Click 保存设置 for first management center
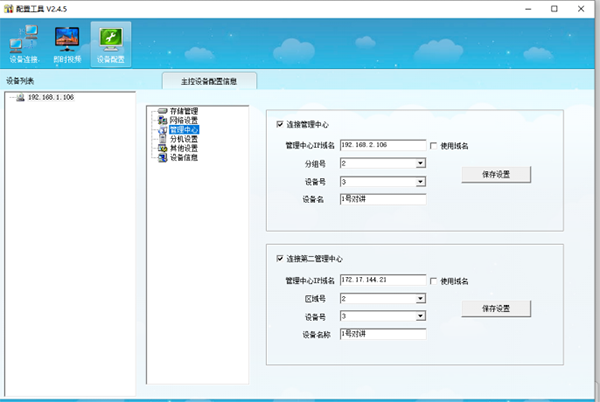 [496, 174]
